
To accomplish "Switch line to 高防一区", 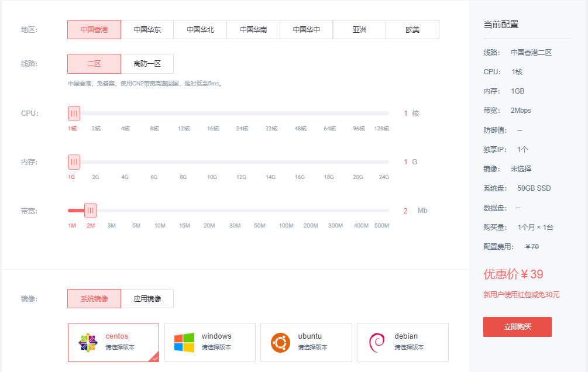I will pos(147,64).
